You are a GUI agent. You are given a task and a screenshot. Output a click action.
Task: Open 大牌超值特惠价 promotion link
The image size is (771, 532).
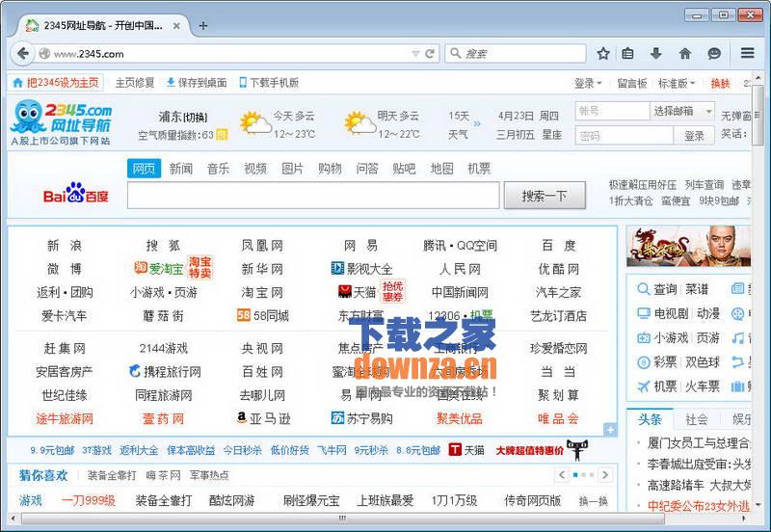point(529,450)
